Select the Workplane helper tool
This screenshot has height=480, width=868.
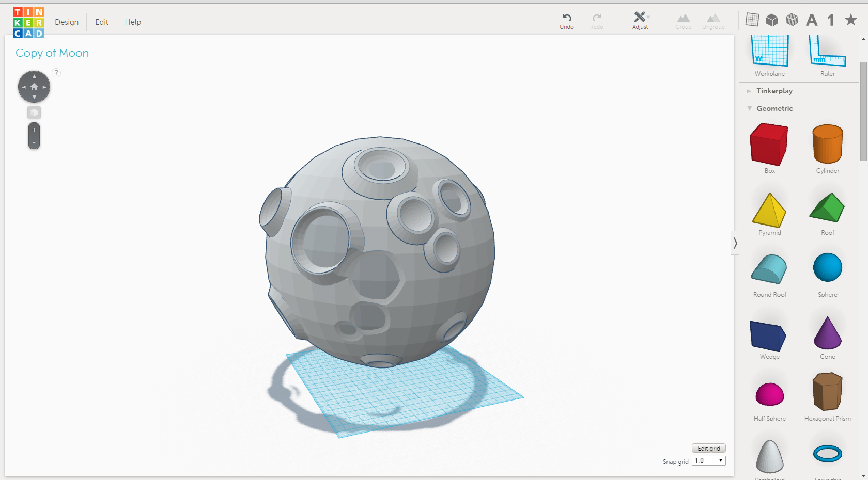click(770, 55)
